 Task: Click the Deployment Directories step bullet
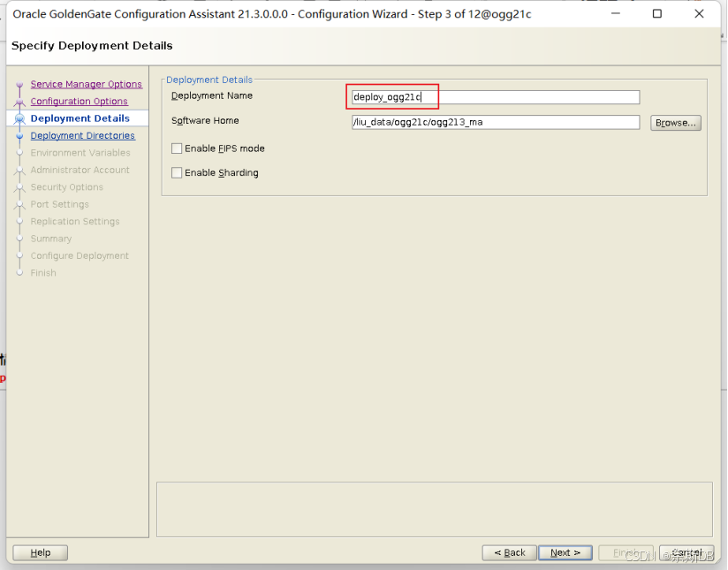tap(19, 136)
